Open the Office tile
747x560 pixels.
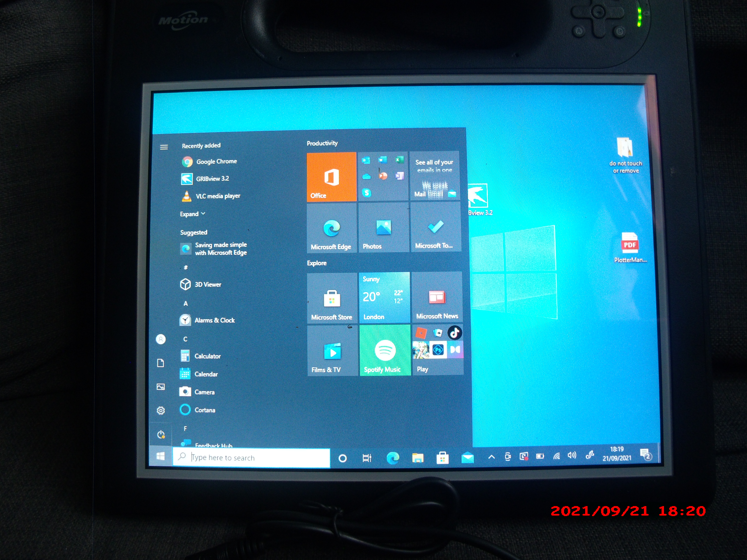coord(331,177)
